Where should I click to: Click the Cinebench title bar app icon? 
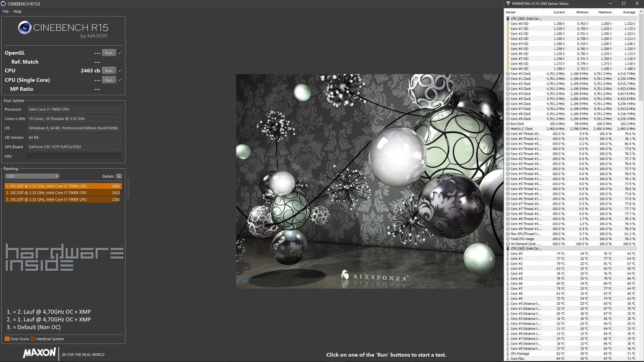click(x=3, y=4)
